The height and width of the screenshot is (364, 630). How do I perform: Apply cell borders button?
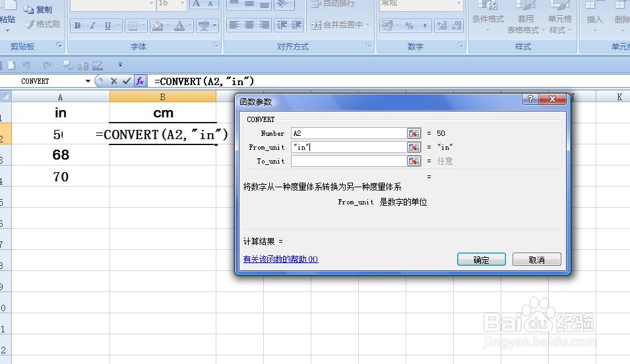pos(132,26)
